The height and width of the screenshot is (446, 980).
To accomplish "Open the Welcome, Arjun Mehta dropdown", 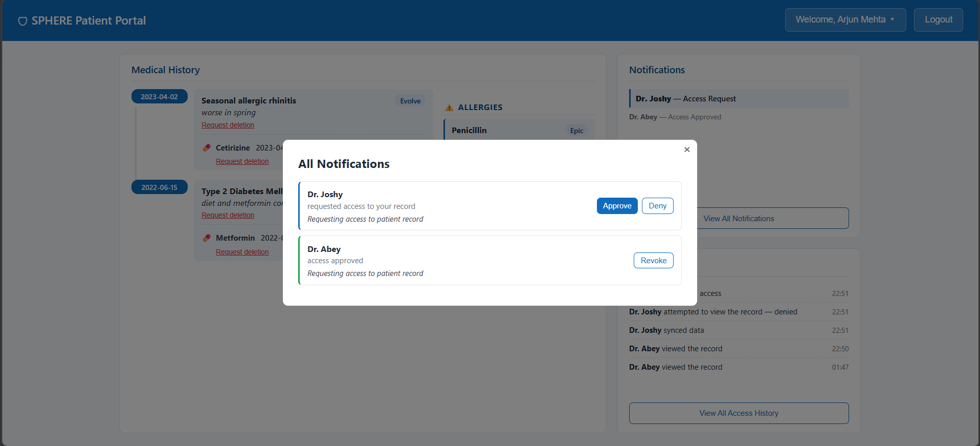I will click(x=845, y=20).
